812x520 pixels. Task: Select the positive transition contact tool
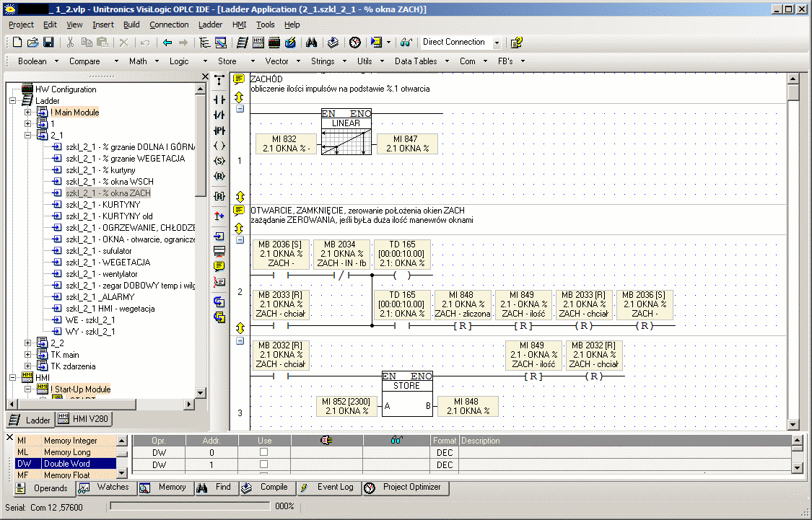click(219, 131)
